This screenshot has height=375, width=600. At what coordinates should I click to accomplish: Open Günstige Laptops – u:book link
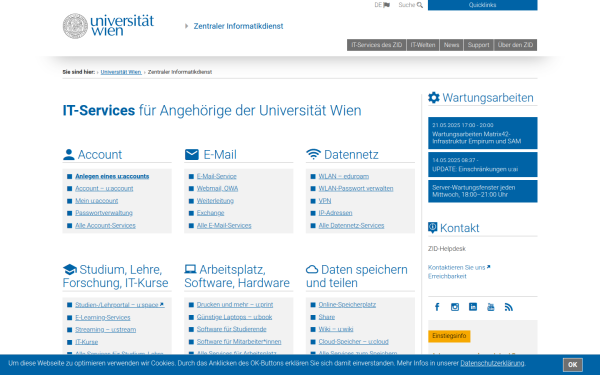(234, 317)
